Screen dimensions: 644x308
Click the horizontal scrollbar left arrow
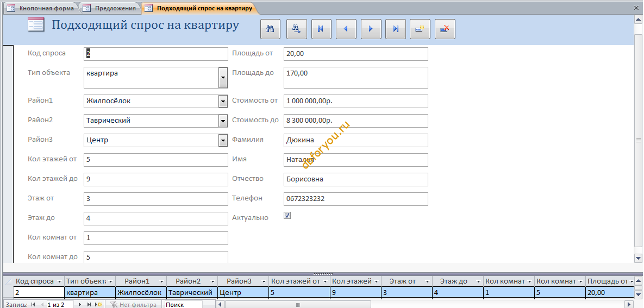pos(220,305)
